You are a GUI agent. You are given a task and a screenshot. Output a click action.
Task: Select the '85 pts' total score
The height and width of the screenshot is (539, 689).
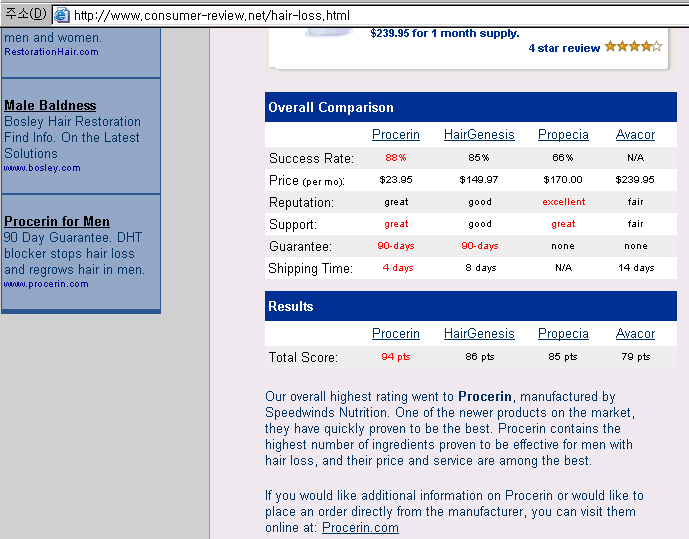pyautogui.click(x=563, y=357)
